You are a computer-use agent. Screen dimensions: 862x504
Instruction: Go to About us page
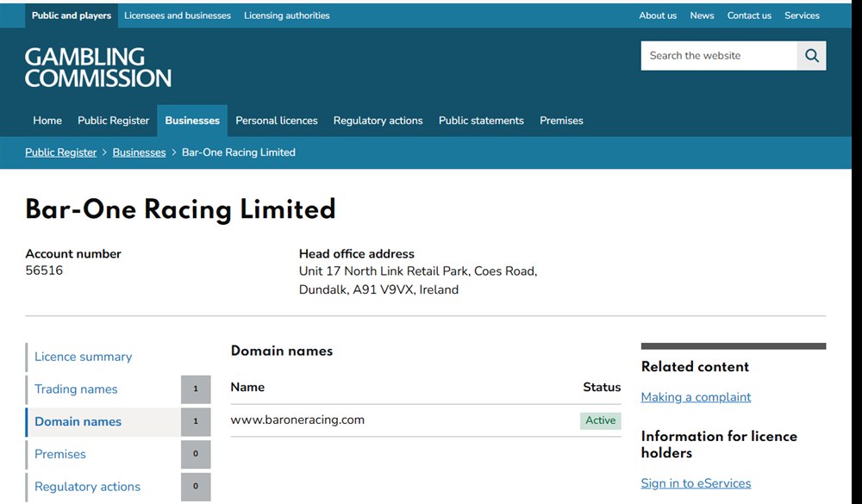(x=658, y=16)
